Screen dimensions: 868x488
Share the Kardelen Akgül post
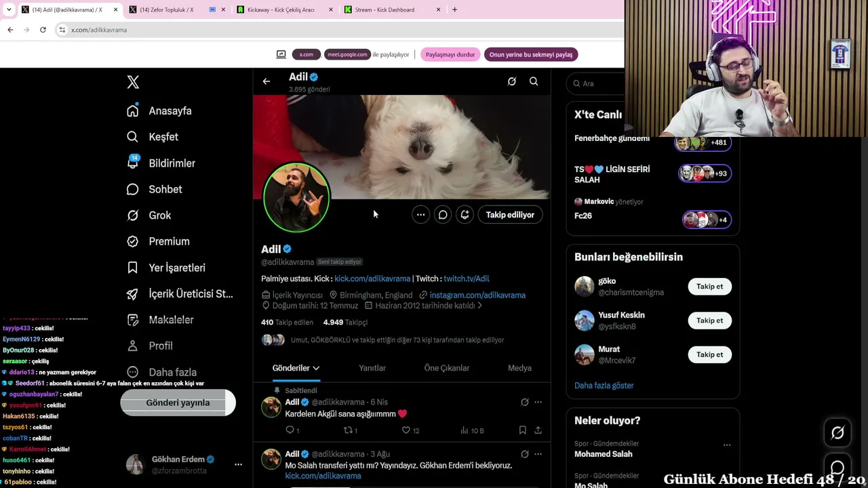click(x=538, y=430)
